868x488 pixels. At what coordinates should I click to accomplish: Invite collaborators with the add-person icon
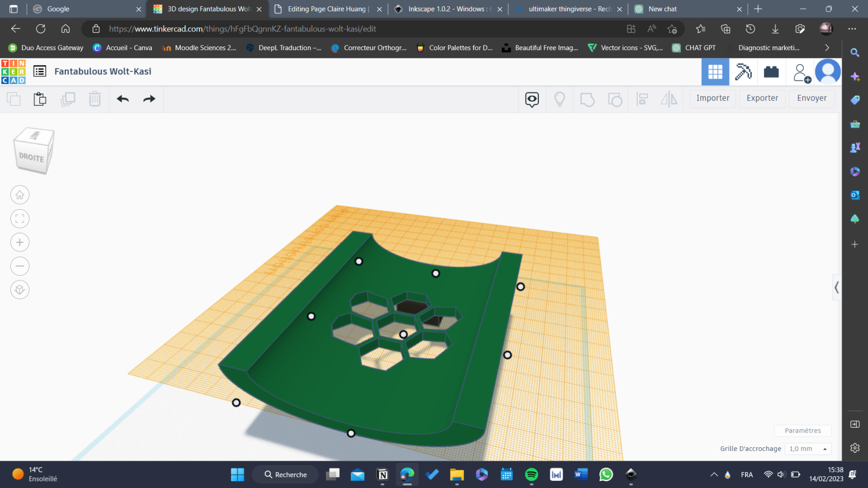pos(801,73)
